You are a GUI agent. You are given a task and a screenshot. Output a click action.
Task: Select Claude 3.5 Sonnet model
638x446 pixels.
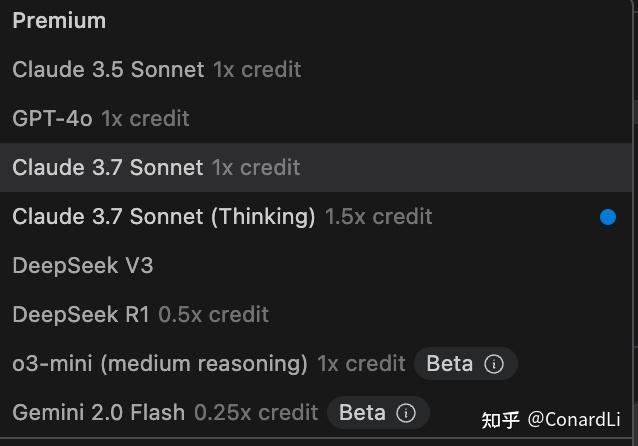coord(108,69)
